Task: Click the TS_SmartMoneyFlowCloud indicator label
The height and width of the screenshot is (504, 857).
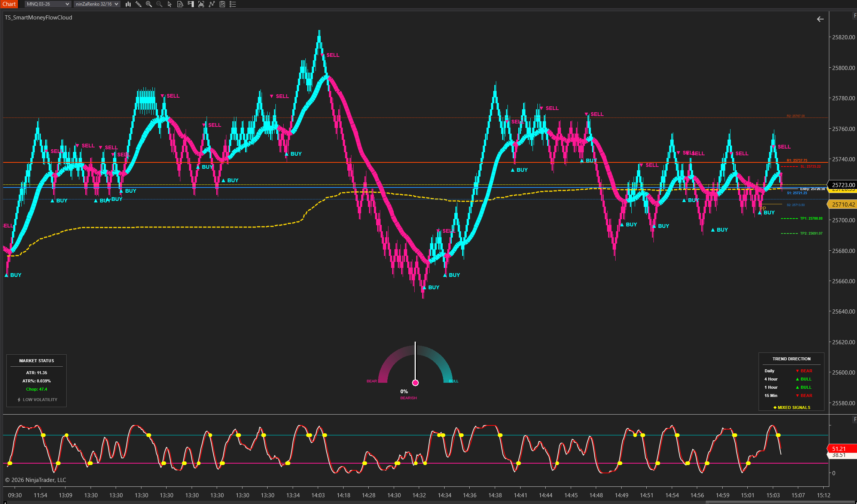Action: [x=39, y=18]
